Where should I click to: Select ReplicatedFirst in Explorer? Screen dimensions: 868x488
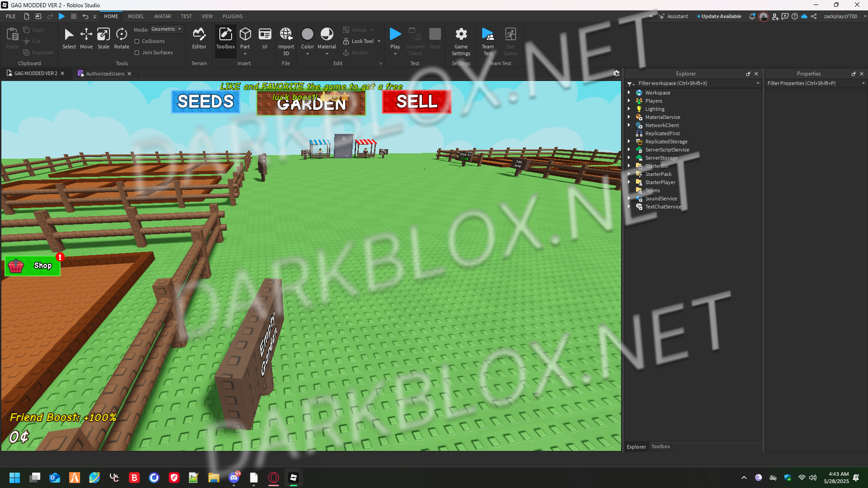662,133
